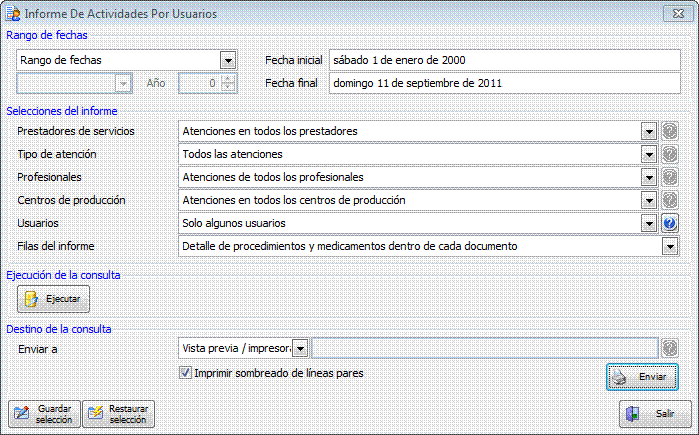
Task: Click the grayed help icon beside Enviar a field
Action: pyautogui.click(x=670, y=348)
